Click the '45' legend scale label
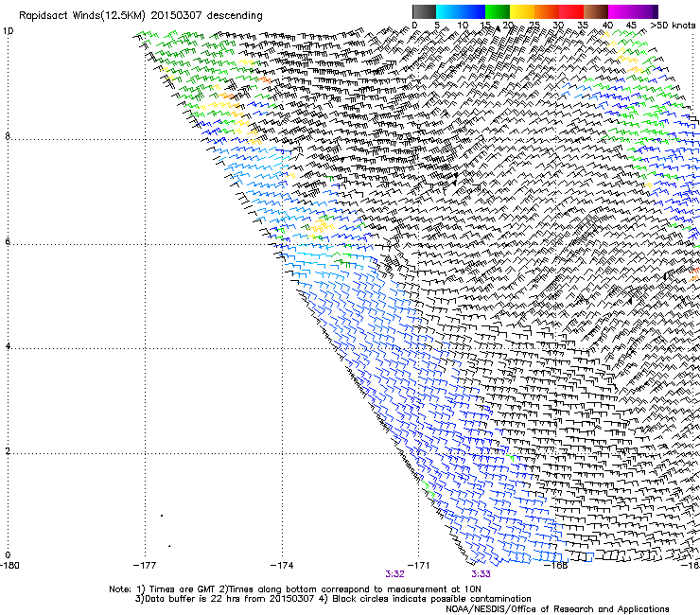 631,25
